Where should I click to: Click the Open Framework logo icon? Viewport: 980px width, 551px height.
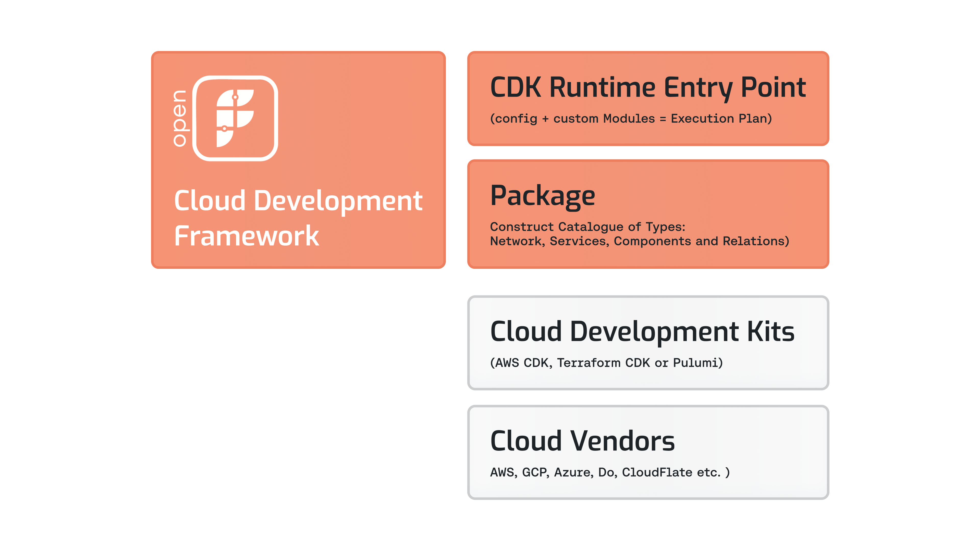coord(235,118)
